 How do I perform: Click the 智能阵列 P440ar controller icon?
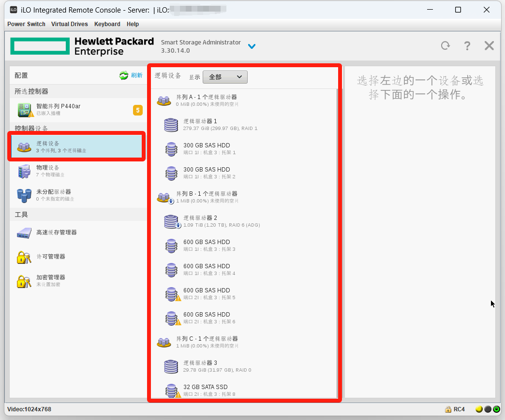pos(25,110)
